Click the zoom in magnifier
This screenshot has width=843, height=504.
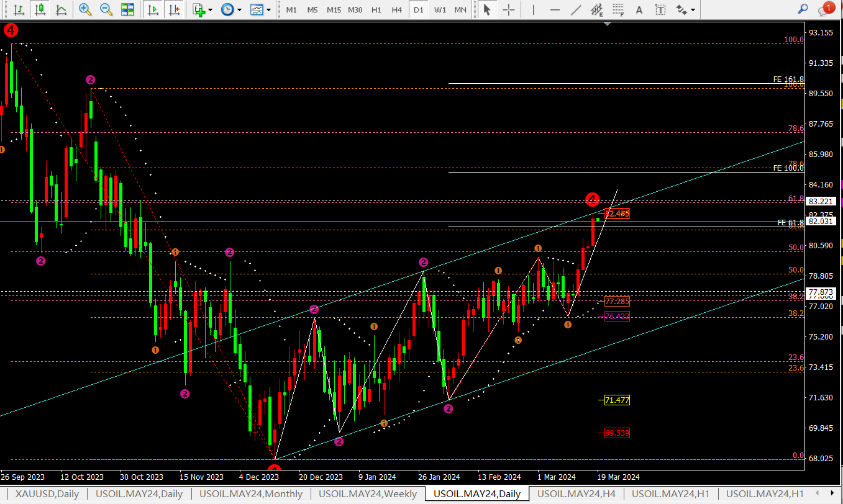point(85,9)
